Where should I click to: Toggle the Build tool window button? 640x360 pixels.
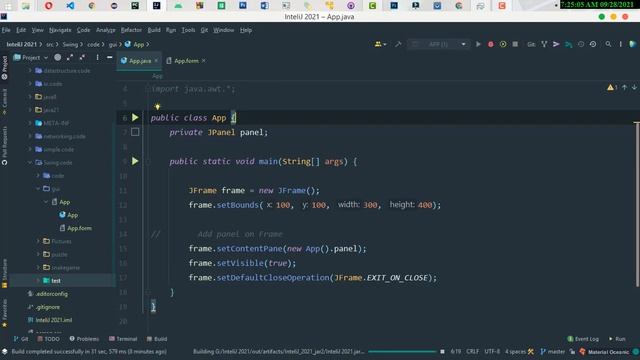click(x=157, y=339)
